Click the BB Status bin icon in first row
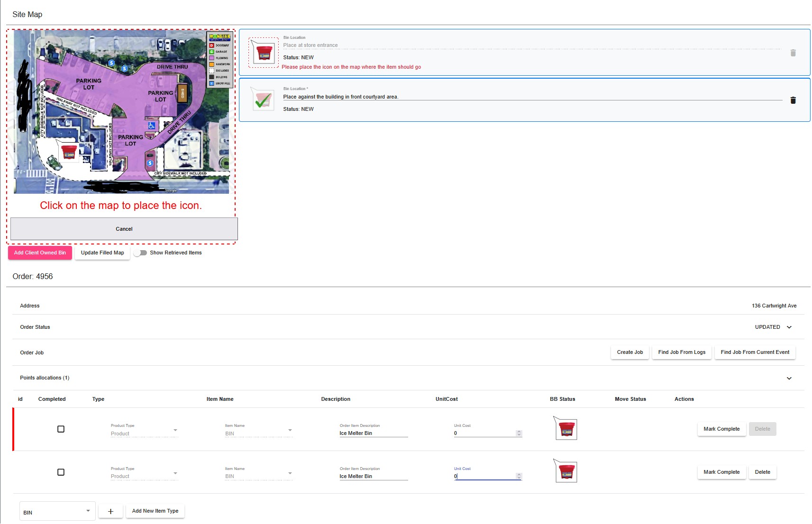 tap(566, 429)
